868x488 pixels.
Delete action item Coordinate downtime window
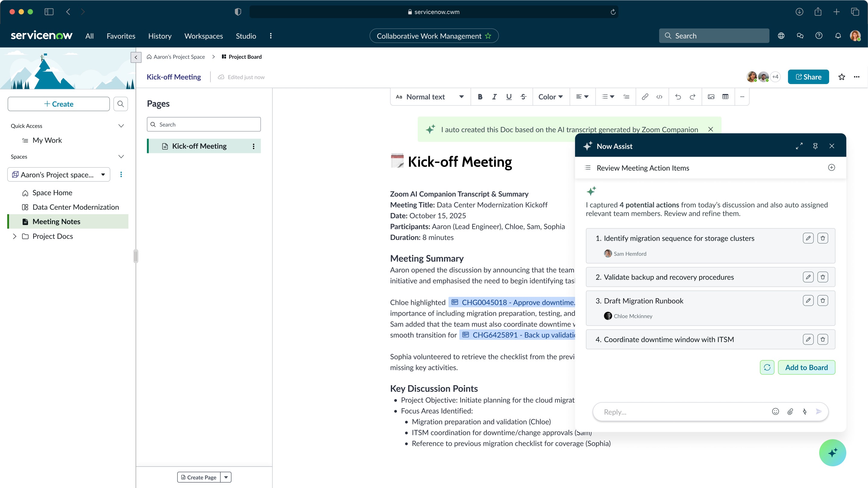pyautogui.click(x=823, y=339)
